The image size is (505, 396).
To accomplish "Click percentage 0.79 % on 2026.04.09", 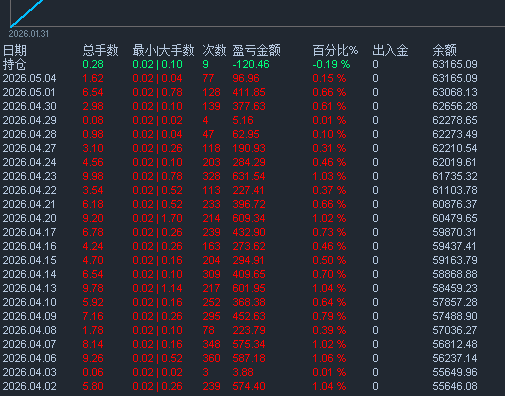I will pos(329,316).
